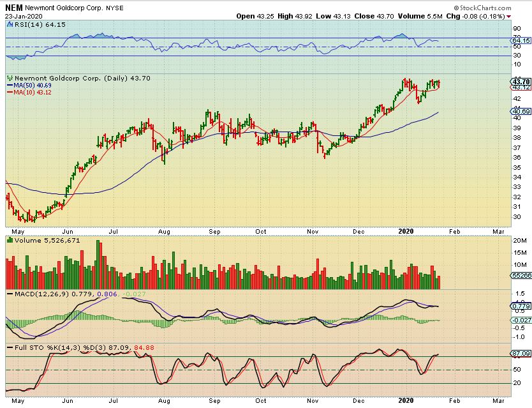Screen dimensions: 532x408
Task: Click the 2020 label under the stochastic panel
Action: pos(406,400)
